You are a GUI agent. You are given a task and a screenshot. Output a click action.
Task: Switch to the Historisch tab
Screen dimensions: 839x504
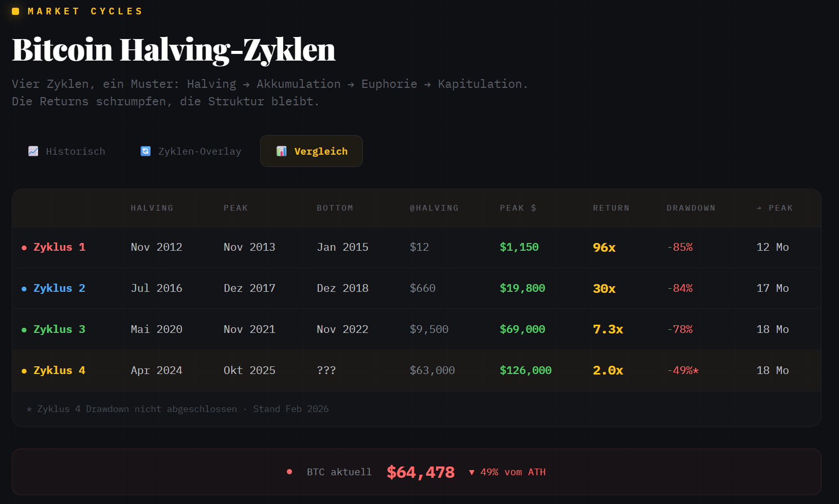pyautogui.click(x=67, y=151)
